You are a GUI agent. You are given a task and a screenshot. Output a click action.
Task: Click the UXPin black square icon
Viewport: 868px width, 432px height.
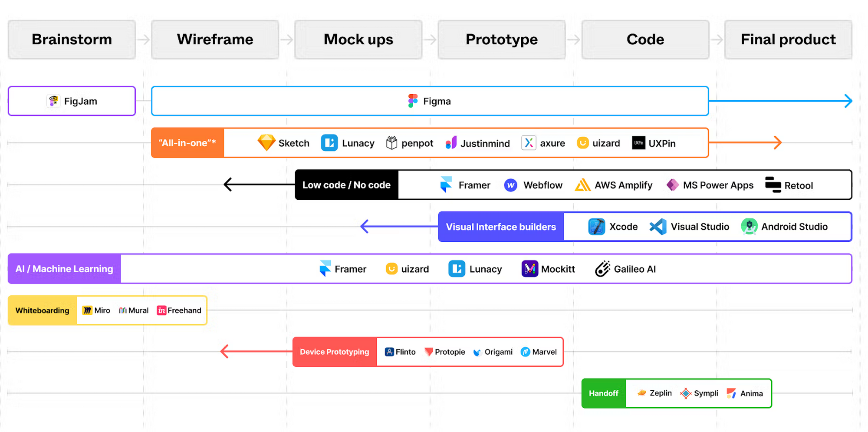point(638,143)
